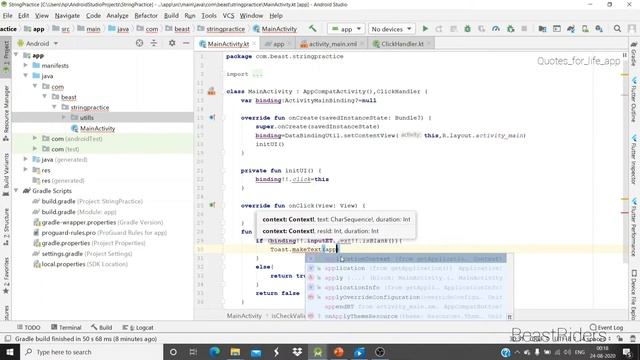This screenshot has height=360, width=640.
Task: Open the Logcat tool window
Action: coord(138,327)
